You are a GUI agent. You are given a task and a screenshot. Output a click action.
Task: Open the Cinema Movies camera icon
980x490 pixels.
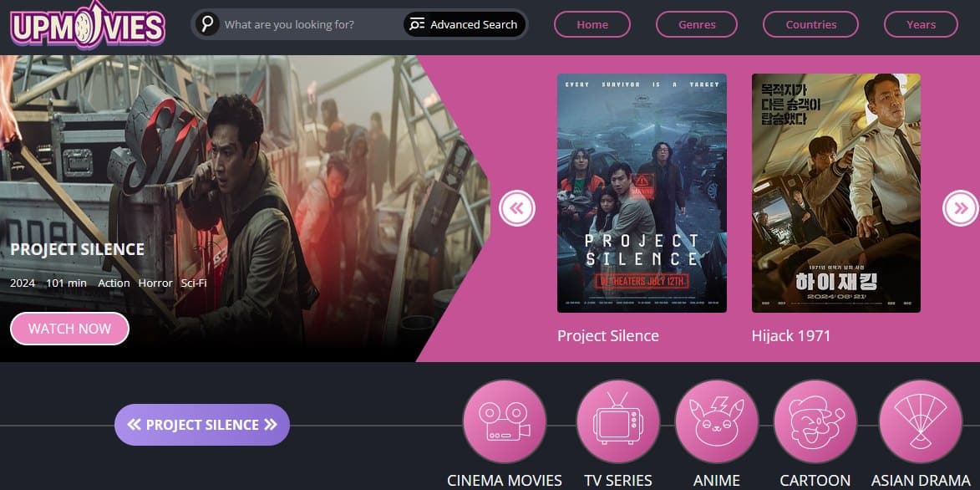coord(505,421)
